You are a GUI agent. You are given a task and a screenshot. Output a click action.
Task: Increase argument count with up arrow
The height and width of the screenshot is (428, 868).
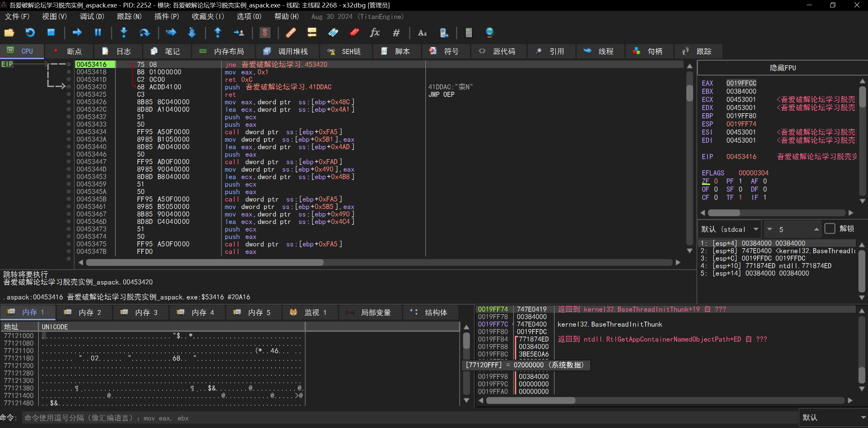coord(816,229)
